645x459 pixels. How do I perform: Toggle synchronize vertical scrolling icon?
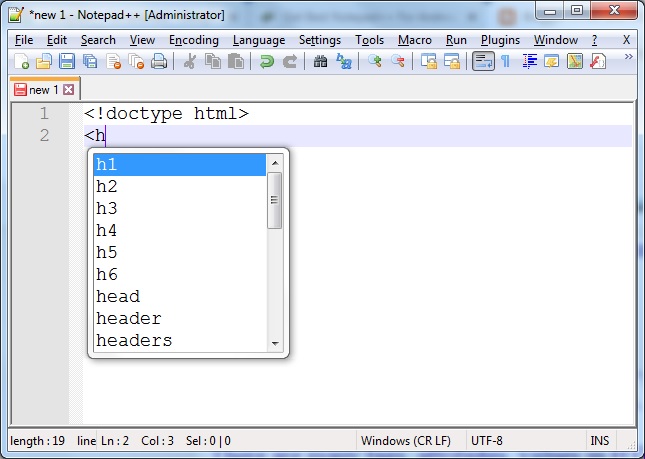point(429,61)
